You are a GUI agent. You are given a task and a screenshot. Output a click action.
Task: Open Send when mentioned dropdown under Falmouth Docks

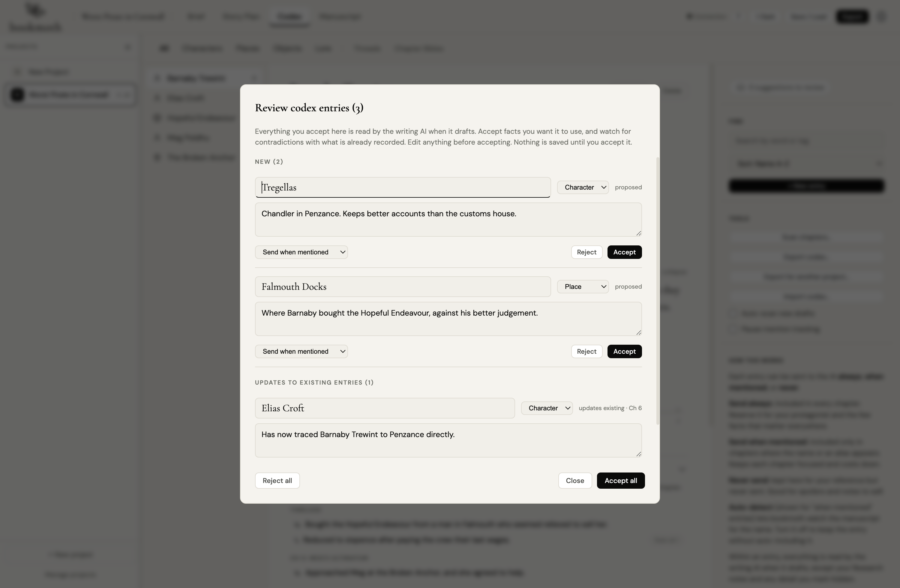click(301, 351)
